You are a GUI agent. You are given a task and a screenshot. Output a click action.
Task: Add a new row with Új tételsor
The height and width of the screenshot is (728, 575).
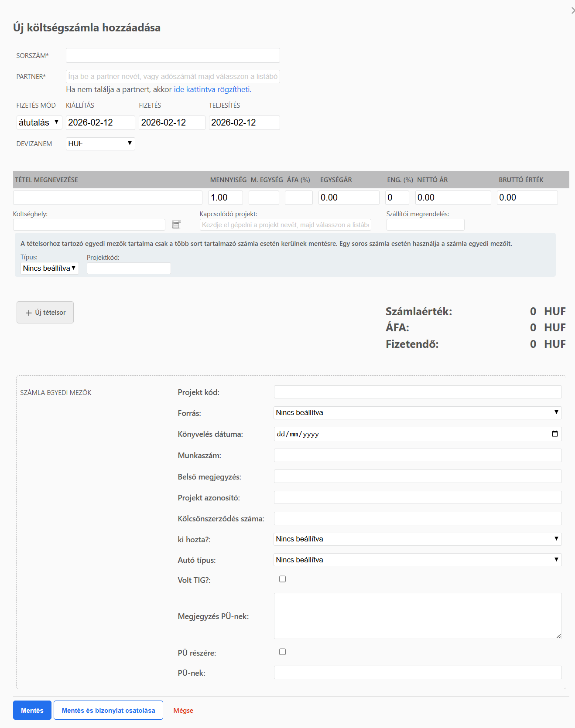(x=45, y=312)
